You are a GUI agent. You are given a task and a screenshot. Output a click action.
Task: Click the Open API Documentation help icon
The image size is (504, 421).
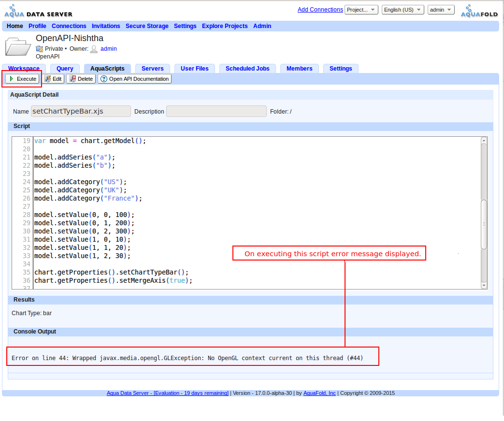[x=104, y=79]
